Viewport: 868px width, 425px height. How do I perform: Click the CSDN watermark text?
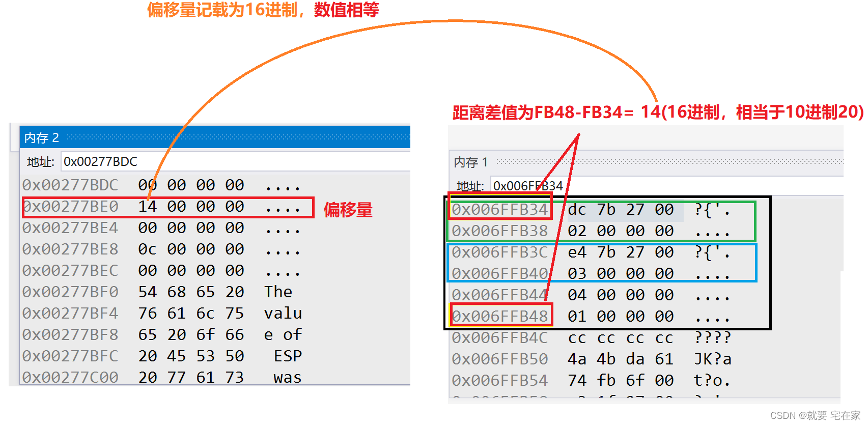[x=815, y=416]
